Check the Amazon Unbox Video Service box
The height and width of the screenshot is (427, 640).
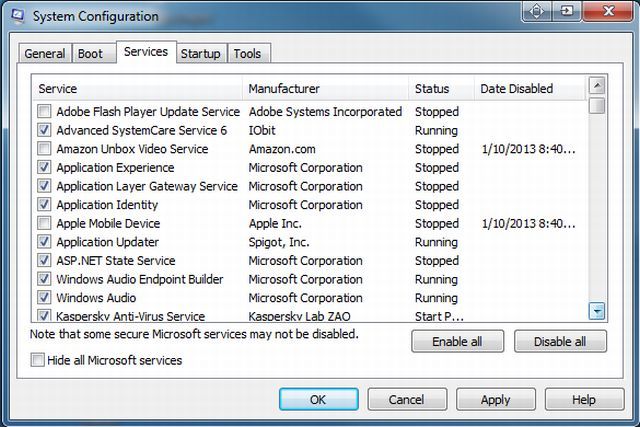coord(44,149)
